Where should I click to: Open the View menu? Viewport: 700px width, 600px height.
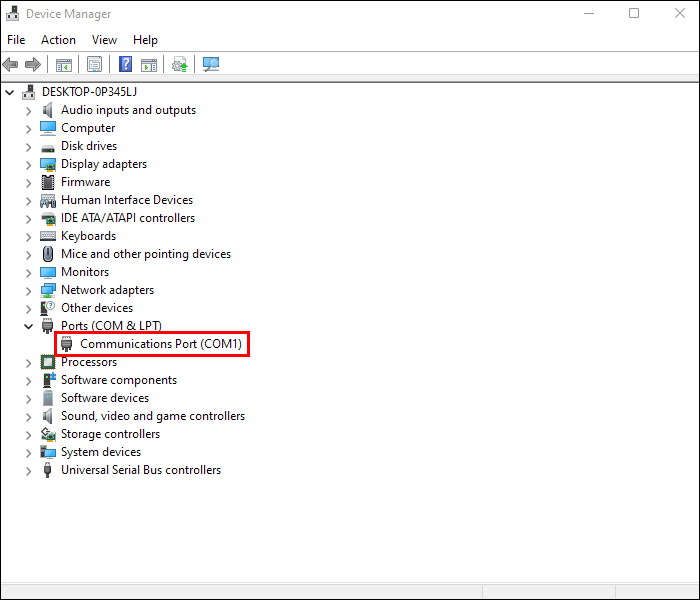104,40
